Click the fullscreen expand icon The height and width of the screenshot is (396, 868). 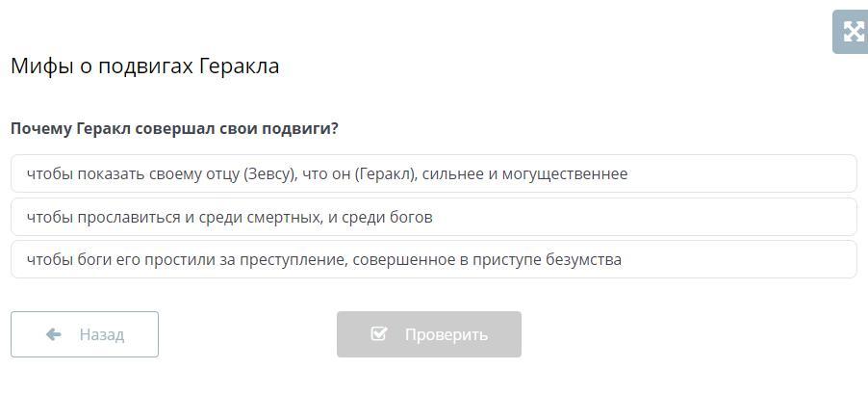853,32
